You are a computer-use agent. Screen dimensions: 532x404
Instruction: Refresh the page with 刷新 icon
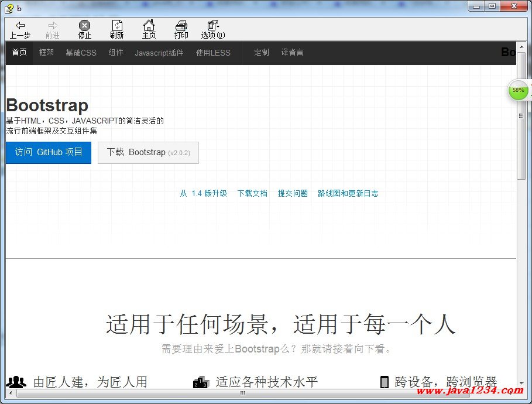click(116, 25)
